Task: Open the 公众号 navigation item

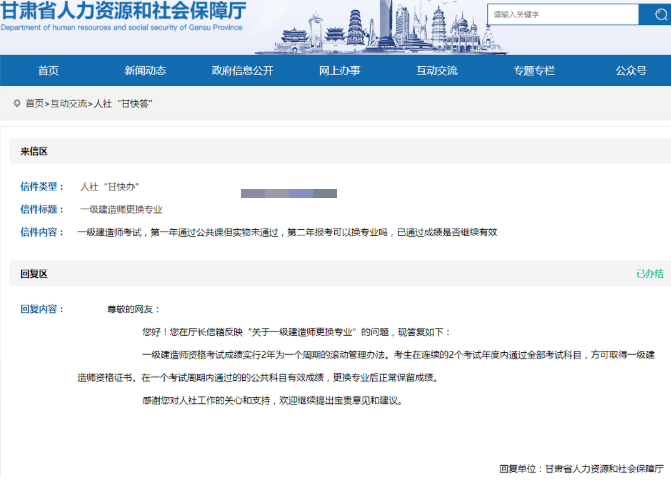Action: [x=631, y=71]
